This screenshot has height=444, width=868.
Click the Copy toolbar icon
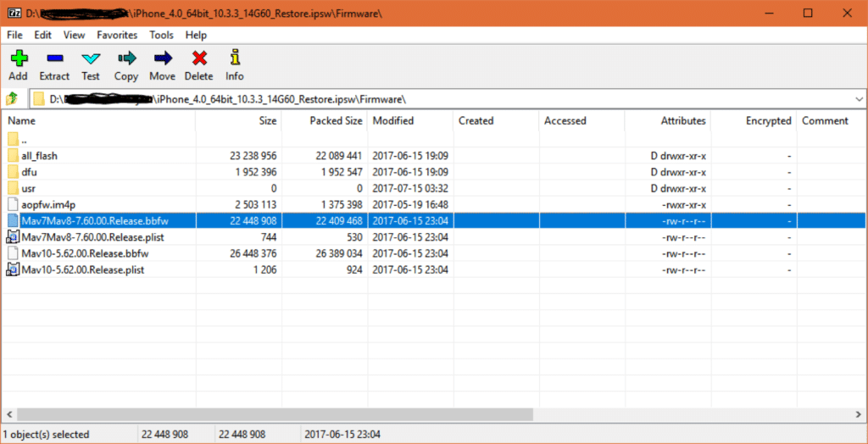126,58
